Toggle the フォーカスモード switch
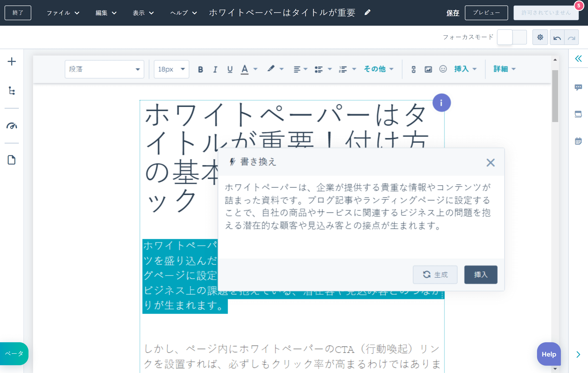 point(512,37)
